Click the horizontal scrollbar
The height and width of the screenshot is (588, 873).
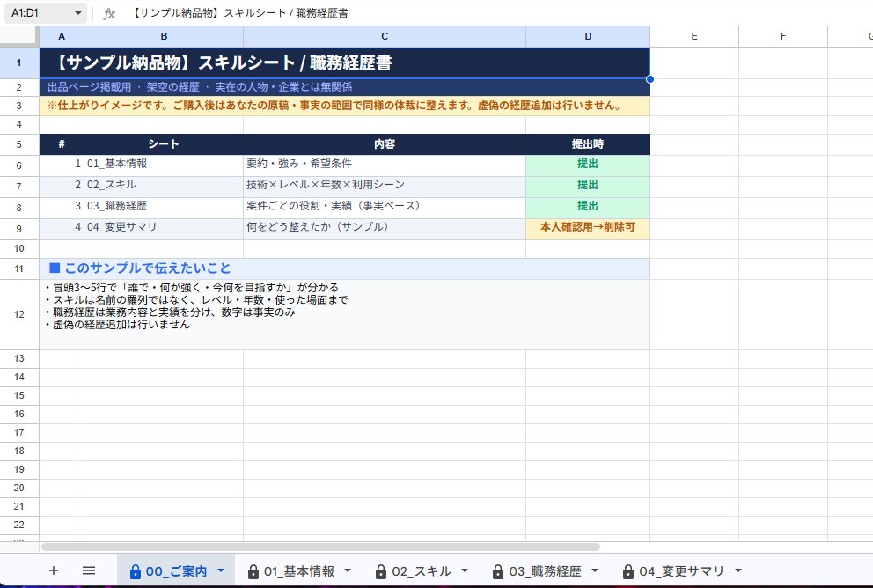320,548
